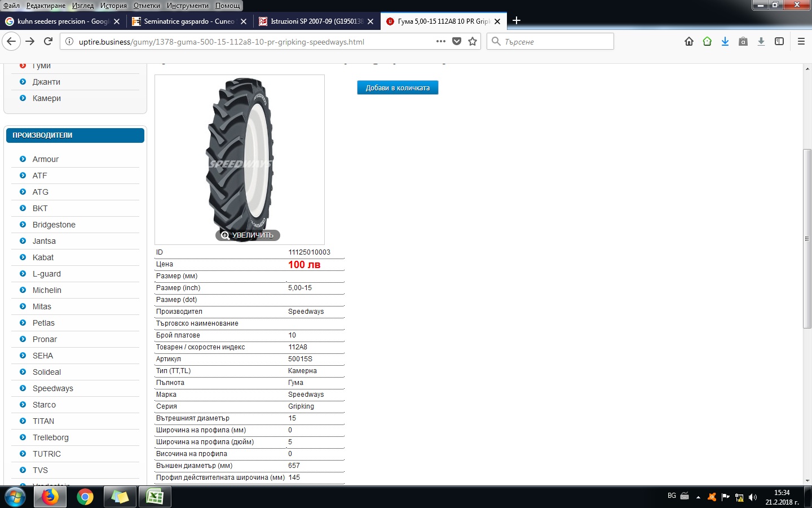Close the Seminatrice gaspardo tab
This screenshot has width=812, height=508.
(x=244, y=21)
